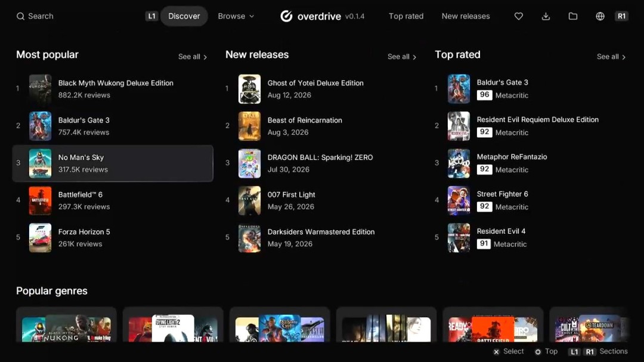Click the 882.2K reviews text

(84, 95)
